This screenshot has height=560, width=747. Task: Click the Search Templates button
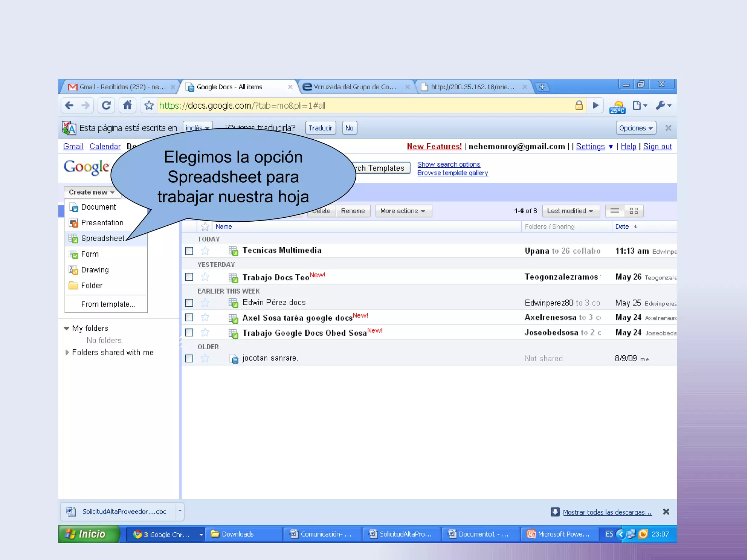[x=381, y=168]
